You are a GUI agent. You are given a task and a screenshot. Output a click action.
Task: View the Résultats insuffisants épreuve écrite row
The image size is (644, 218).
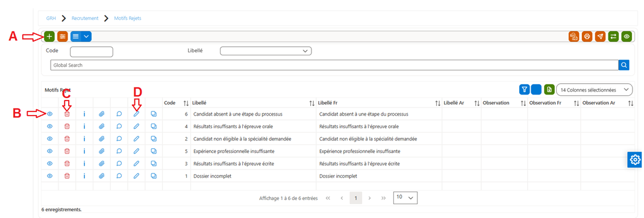click(x=49, y=163)
